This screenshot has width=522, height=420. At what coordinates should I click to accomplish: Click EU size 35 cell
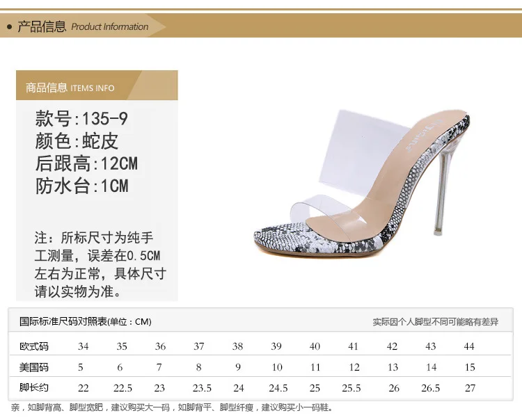[122, 346]
